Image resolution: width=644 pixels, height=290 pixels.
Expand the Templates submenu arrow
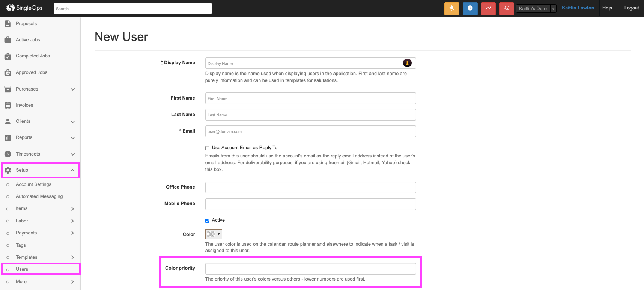tap(72, 257)
